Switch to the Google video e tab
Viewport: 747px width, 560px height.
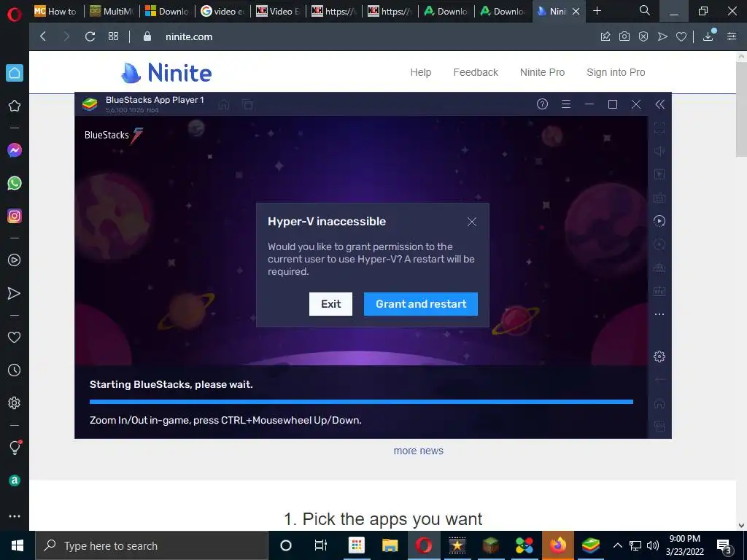[x=223, y=12]
